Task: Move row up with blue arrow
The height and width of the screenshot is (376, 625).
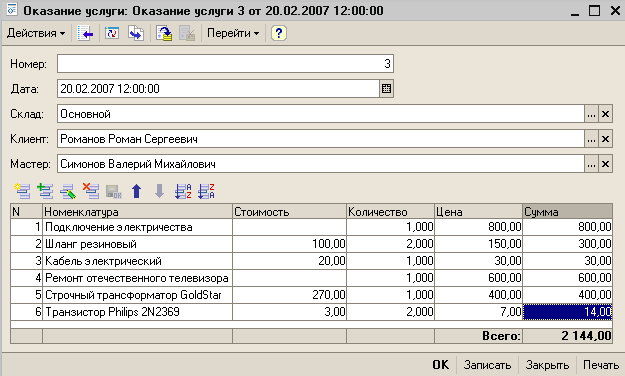Action: (x=137, y=191)
